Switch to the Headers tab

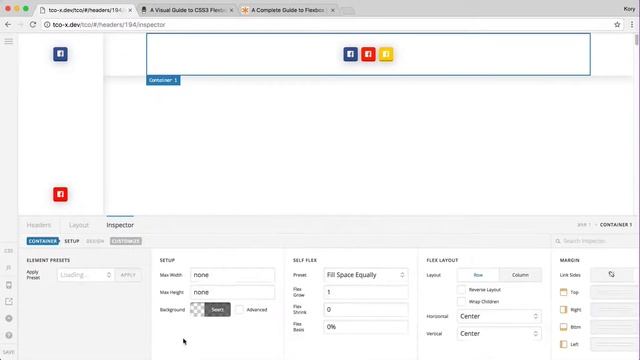point(39,225)
